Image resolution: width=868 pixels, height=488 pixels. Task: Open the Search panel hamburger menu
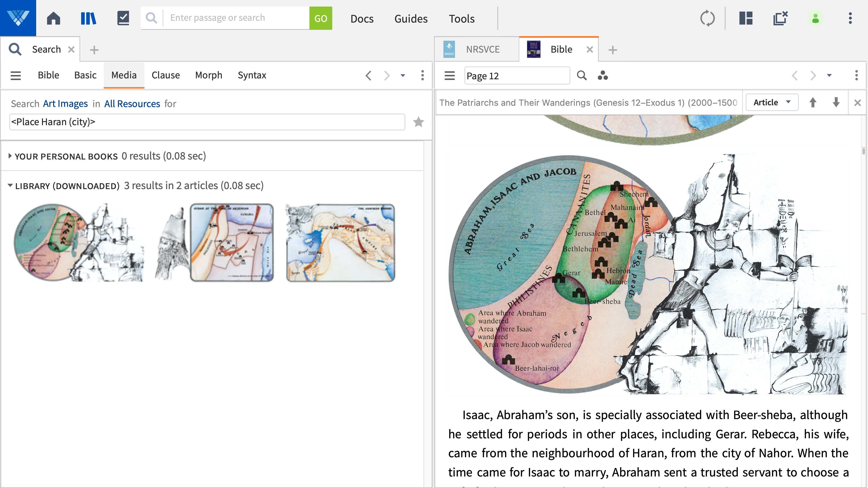(16, 75)
